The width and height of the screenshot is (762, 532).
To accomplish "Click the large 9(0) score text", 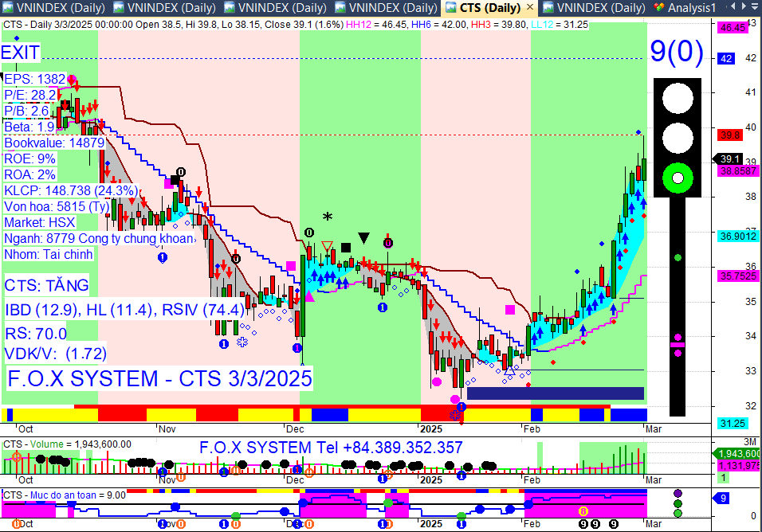I will (677, 51).
